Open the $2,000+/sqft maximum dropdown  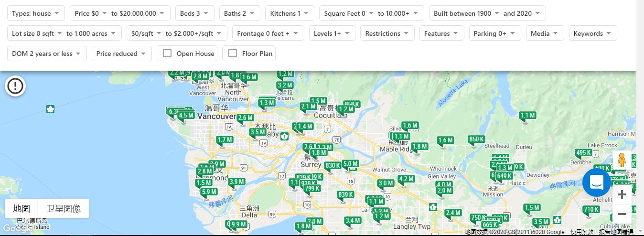[194, 33]
